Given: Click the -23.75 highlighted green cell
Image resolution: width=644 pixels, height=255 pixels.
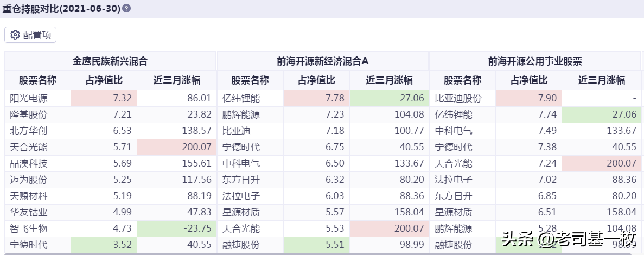Looking at the screenshot, I should click(x=177, y=229).
